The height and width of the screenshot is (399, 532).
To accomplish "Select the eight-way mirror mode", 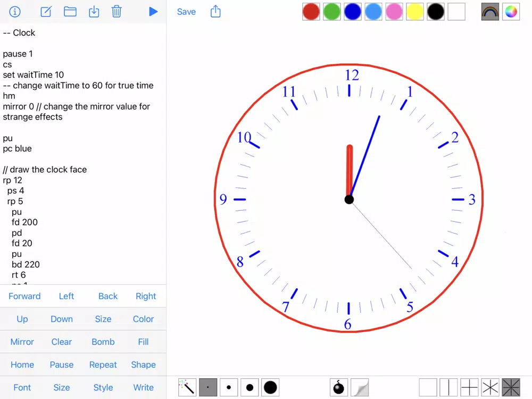I will (x=511, y=387).
